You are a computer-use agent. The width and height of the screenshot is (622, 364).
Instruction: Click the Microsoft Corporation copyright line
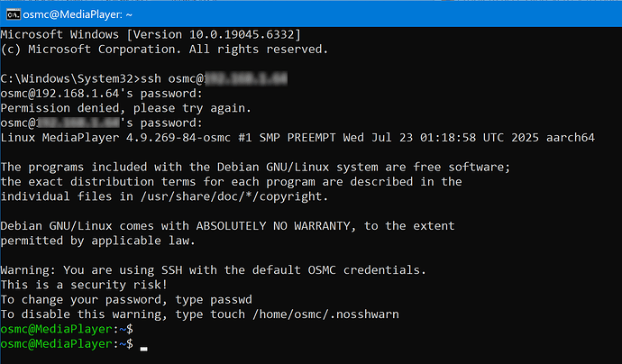163,49
